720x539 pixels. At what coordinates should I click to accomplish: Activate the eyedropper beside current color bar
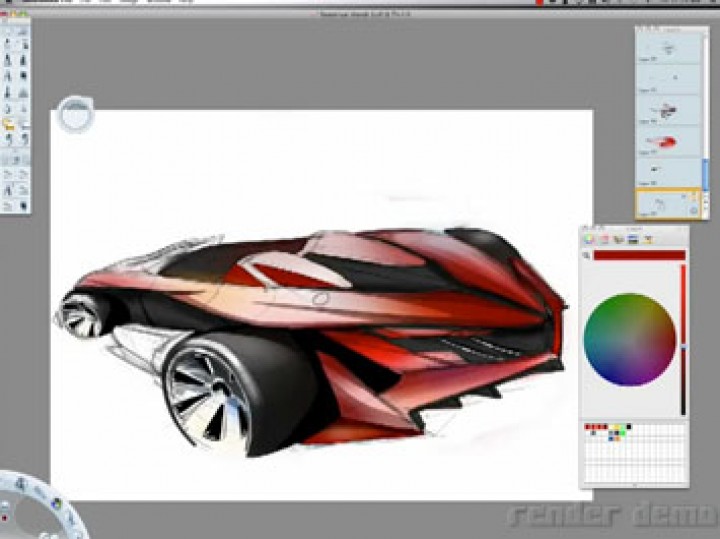click(586, 256)
